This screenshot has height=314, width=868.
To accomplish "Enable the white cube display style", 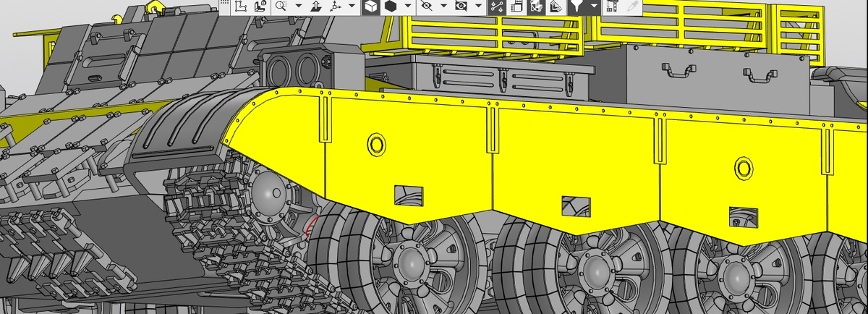I will click(370, 7).
